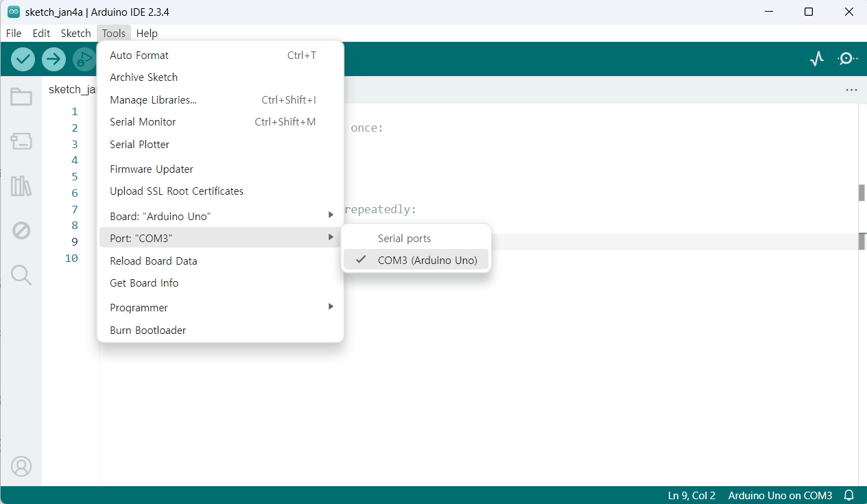Maximize the Arduino IDE window
Image resolution: width=867 pixels, height=504 pixels.
(809, 12)
